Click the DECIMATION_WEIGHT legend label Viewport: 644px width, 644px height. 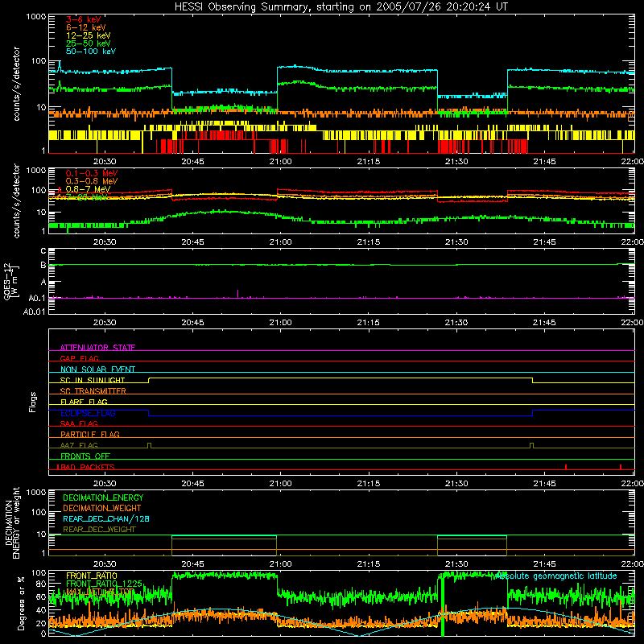coord(102,508)
